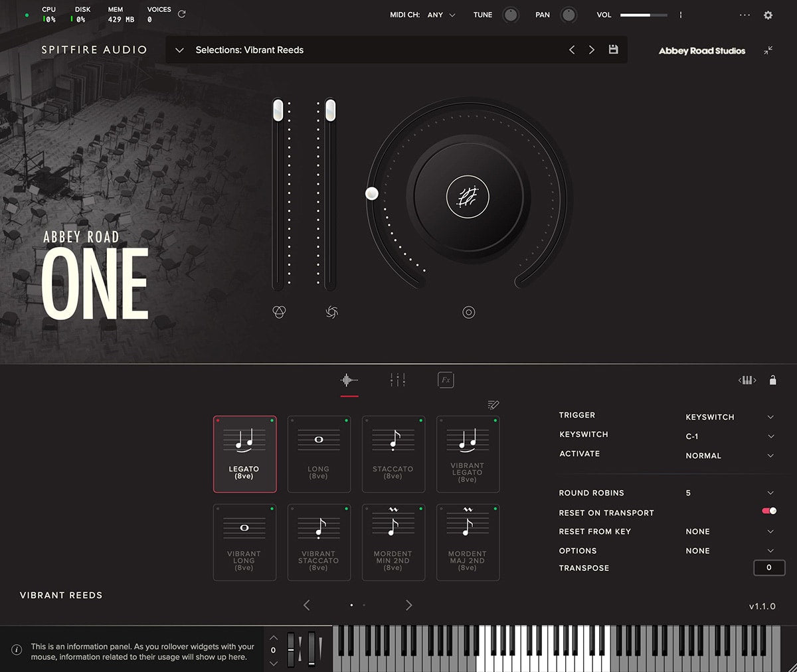The width and height of the screenshot is (797, 672).
Task: Open the mixer faders tab icon
Action: [397, 380]
